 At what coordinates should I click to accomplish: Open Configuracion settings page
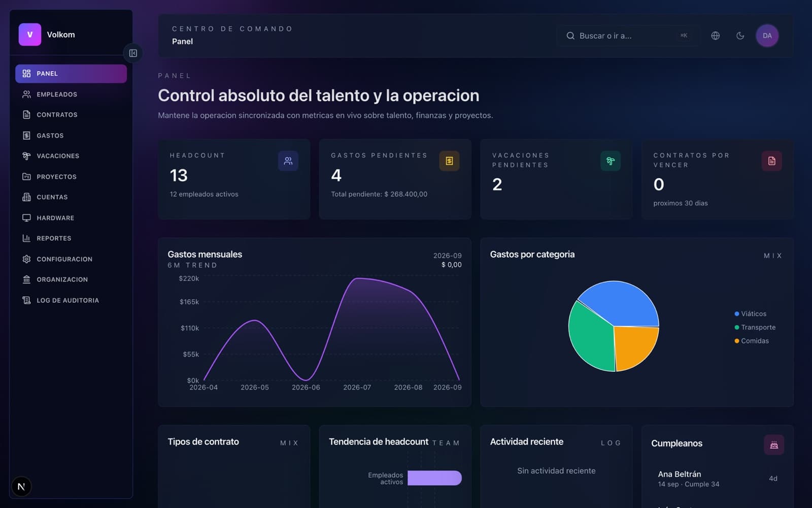[71, 259]
